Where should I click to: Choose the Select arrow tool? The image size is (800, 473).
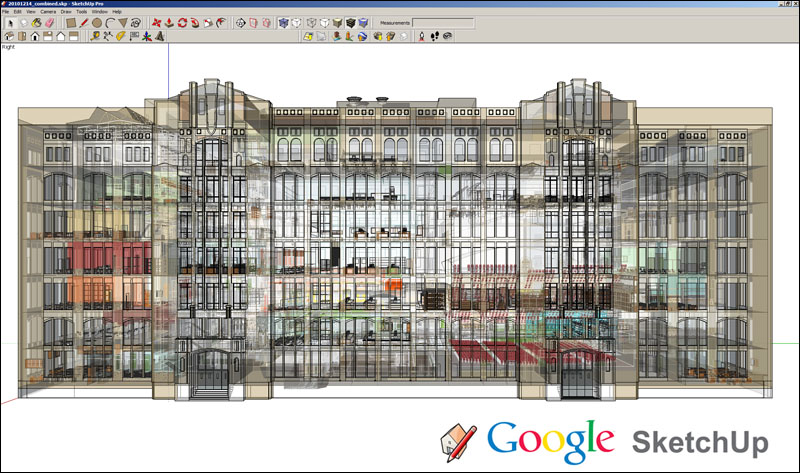tap(10, 22)
